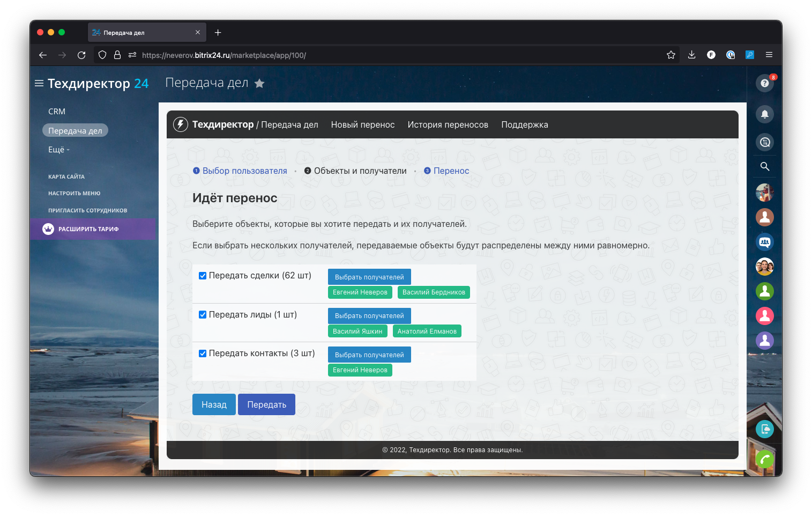Open the notifications bell
812x516 pixels.
(764, 114)
